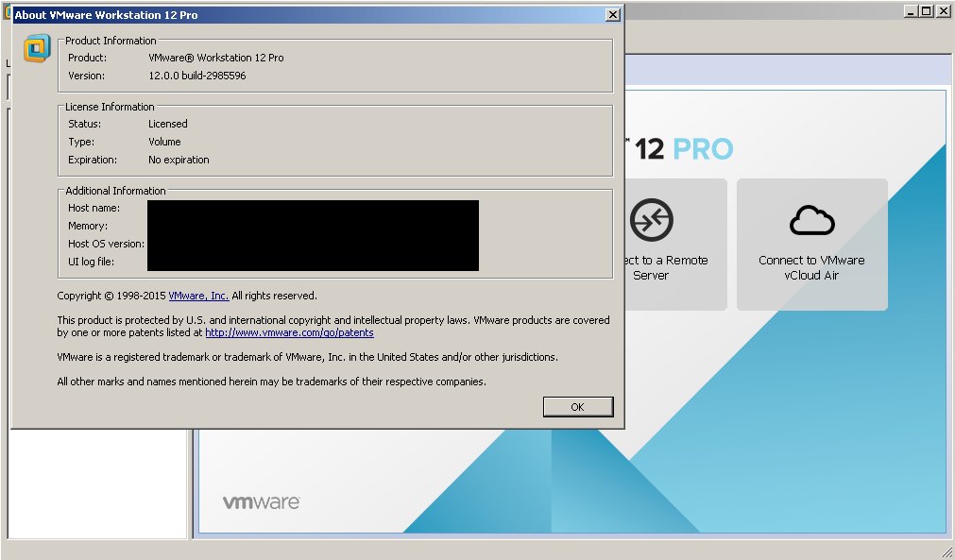Click the Connect to a Remote Server icon
Image resolution: width=955 pixels, height=560 pixels.
[651, 220]
